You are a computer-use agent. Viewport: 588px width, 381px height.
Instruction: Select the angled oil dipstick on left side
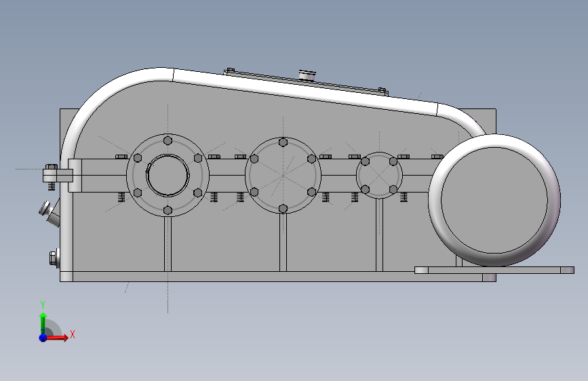(50, 214)
